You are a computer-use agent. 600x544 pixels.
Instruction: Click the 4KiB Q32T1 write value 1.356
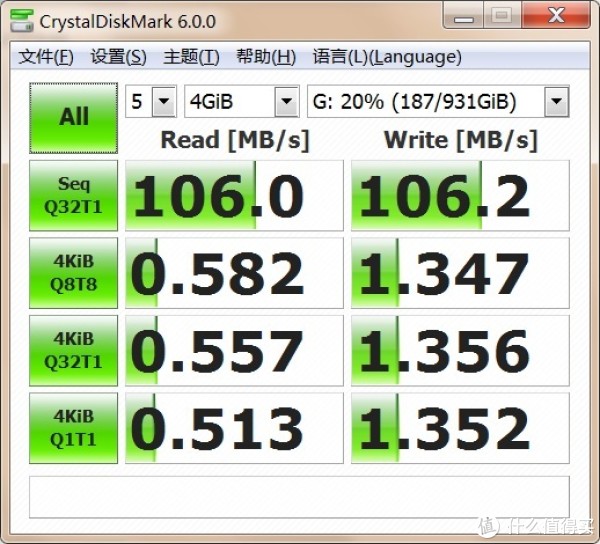coord(460,350)
